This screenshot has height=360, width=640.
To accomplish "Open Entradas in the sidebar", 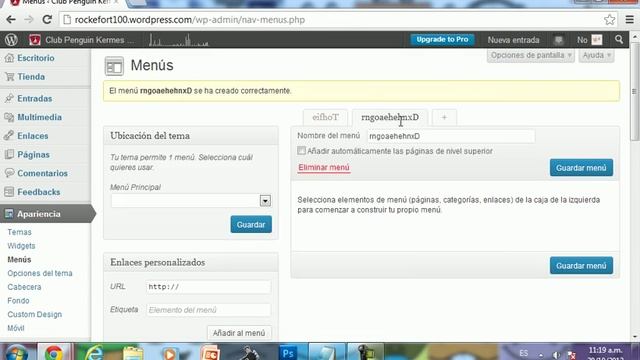I will click(35, 98).
